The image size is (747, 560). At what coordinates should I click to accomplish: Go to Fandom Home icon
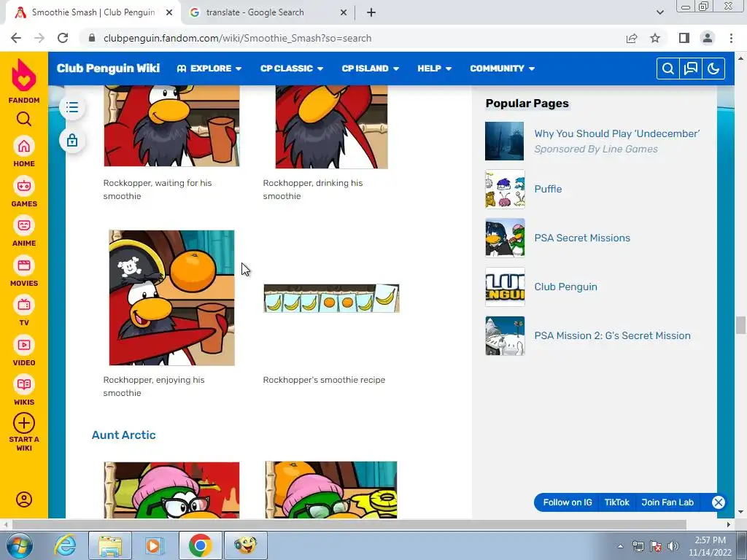click(24, 146)
